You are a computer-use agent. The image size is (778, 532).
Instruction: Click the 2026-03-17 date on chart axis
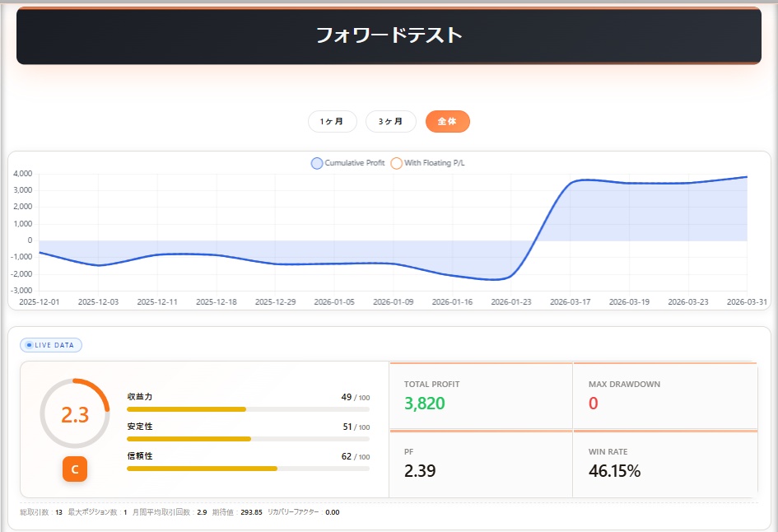571,302
